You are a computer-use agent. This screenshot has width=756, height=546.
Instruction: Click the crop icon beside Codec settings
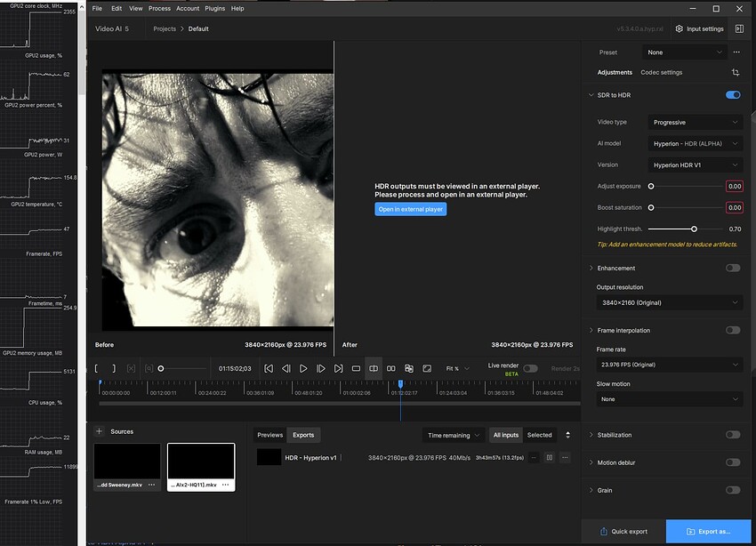pyautogui.click(x=736, y=72)
